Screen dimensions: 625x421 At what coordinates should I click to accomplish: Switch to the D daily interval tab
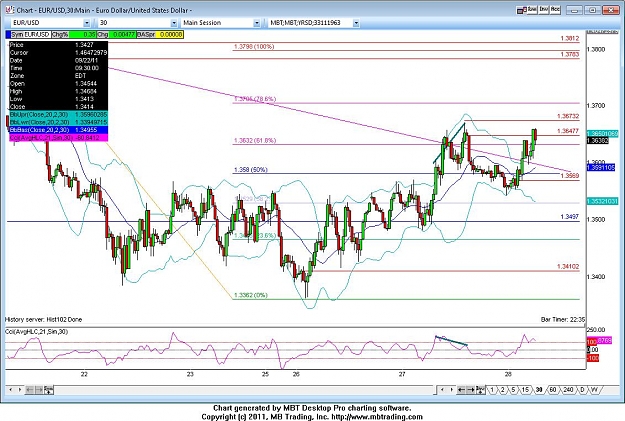coord(582,390)
